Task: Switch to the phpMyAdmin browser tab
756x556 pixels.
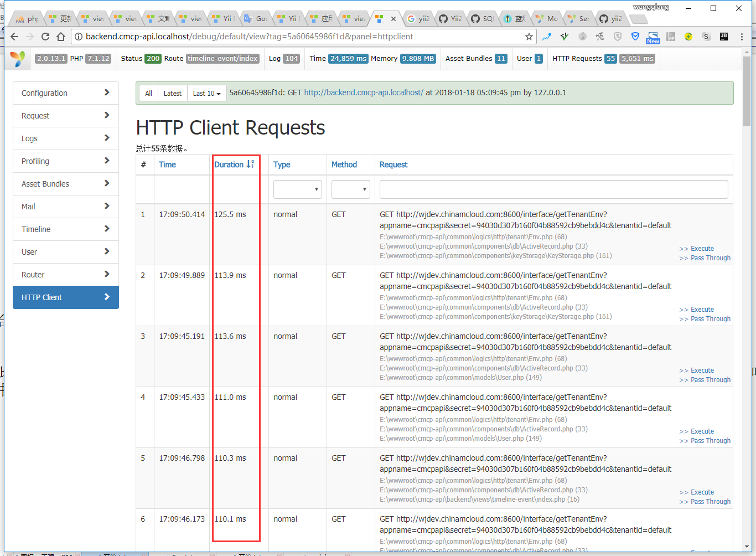Action: coord(27,19)
